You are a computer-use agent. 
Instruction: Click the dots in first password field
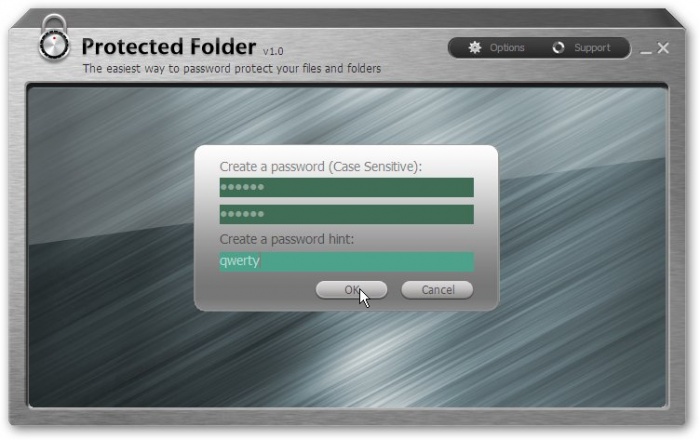click(x=242, y=187)
